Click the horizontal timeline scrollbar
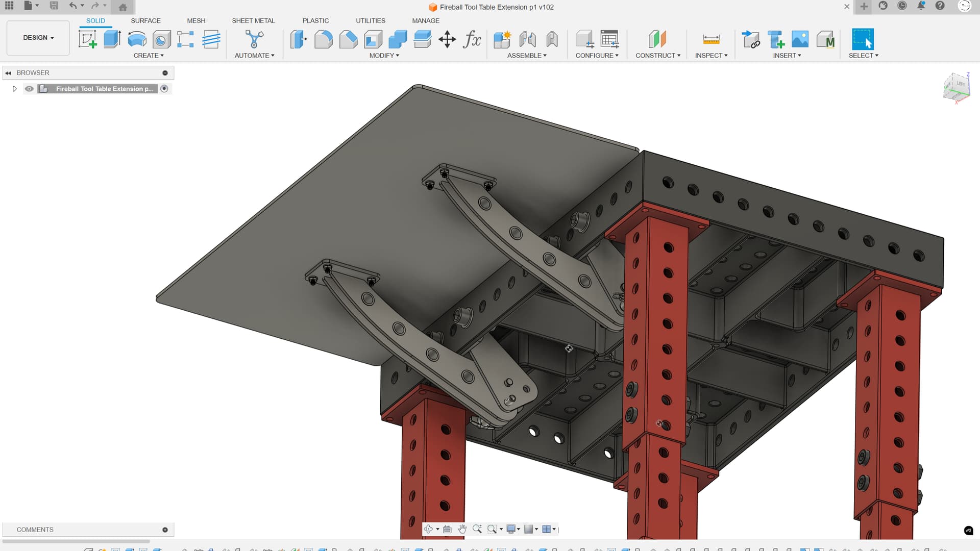This screenshot has width=980, height=551. click(x=76, y=541)
